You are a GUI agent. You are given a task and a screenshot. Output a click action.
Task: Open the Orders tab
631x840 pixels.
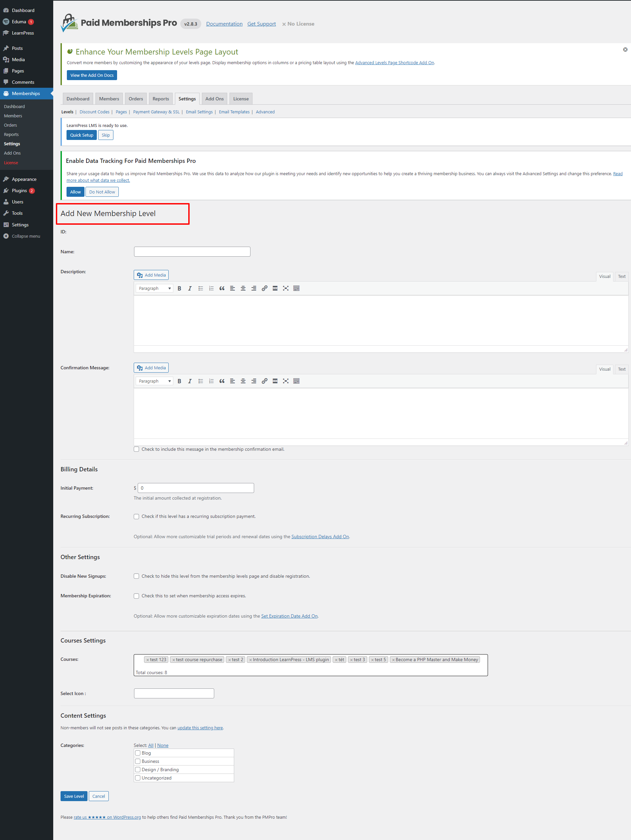[x=136, y=99]
